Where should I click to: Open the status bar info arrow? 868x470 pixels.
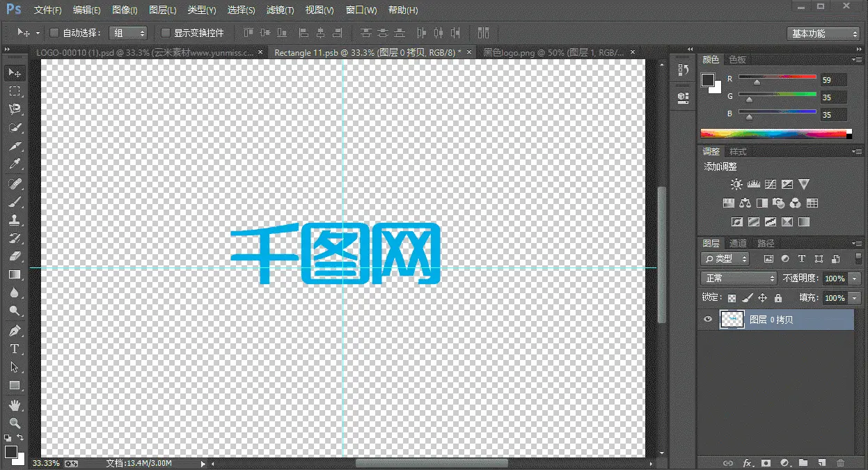point(203,463)
